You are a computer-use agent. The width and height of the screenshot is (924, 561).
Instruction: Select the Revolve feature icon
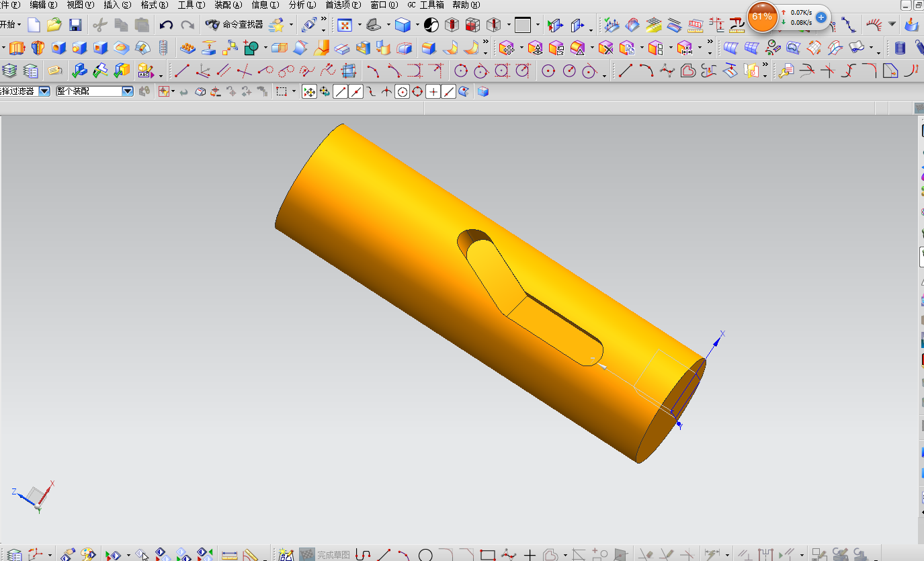click(38, 48)
